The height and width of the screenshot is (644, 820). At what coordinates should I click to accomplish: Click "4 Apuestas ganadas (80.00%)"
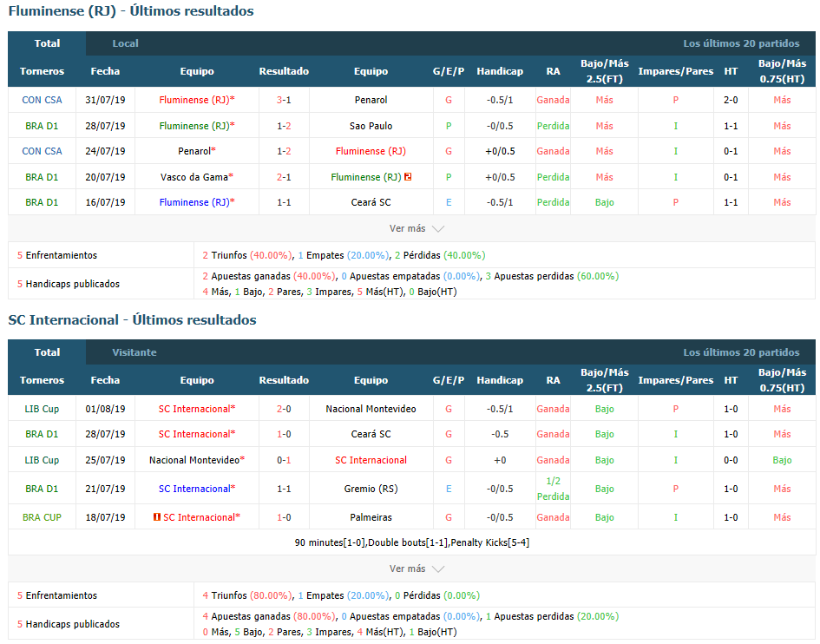point(269,615)
